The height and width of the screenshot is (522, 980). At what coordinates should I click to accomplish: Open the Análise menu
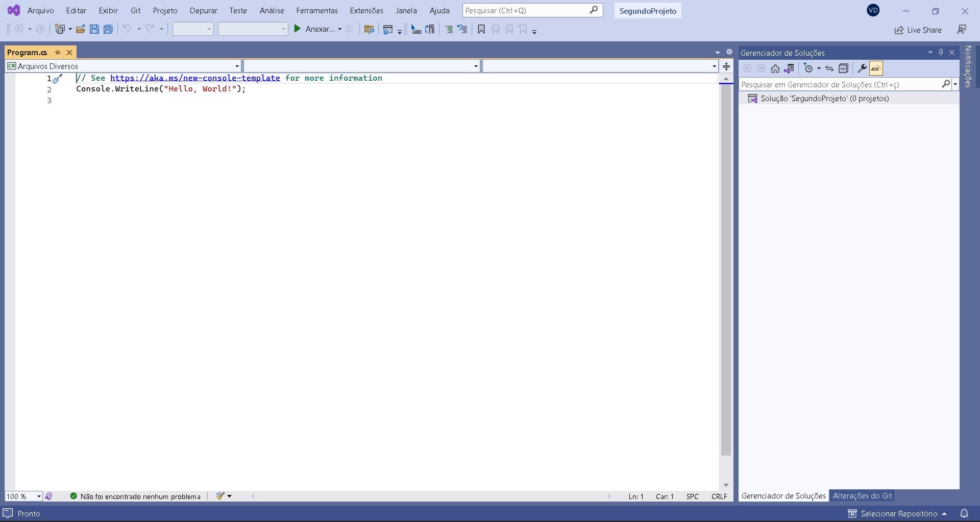tap(272, 10)
